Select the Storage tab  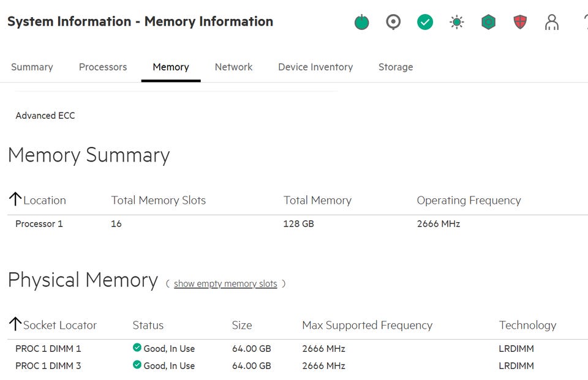(396, 67)
